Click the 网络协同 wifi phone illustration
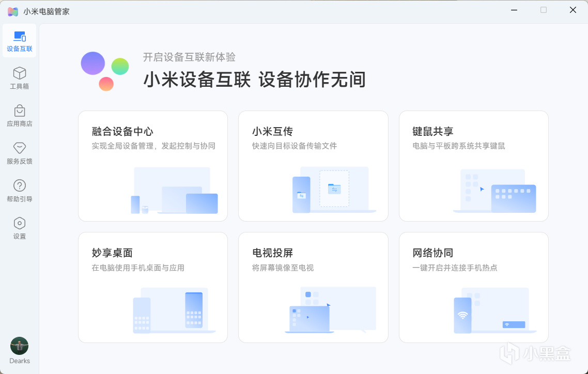Image resolution: width=588 pixels, height=374 pixels. [x=495, y=310]
